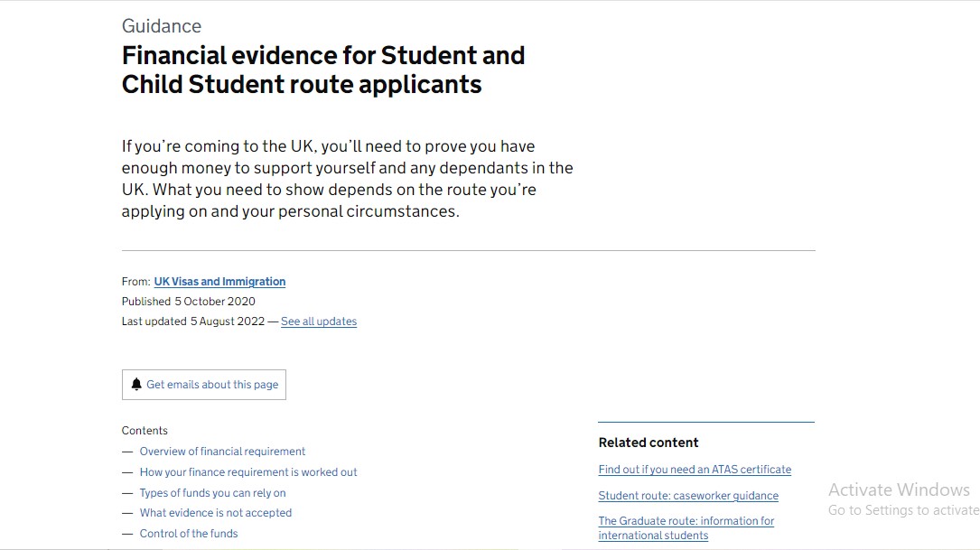The image size is (980, 550).
Task: Click the bell icon beside Get emails
Action: 136,385
